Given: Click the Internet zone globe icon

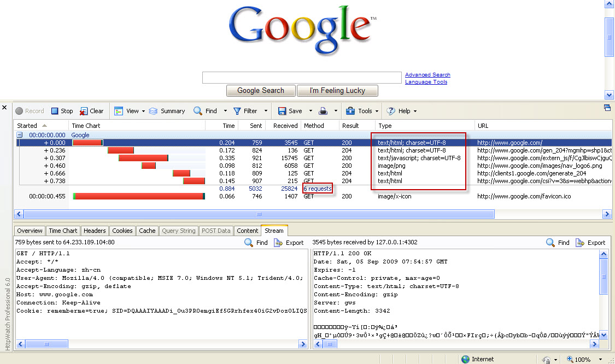Looking at the screenshot, I should [466, 359].
